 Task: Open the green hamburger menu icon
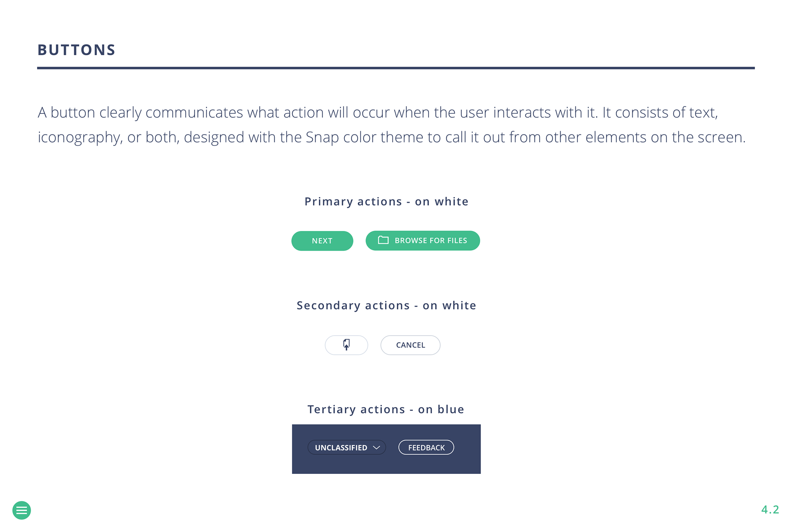tap(21, 510)
